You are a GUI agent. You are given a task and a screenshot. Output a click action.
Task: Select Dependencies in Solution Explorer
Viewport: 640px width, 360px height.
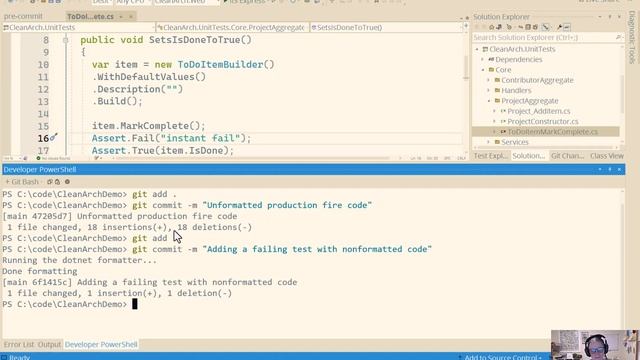518,60
